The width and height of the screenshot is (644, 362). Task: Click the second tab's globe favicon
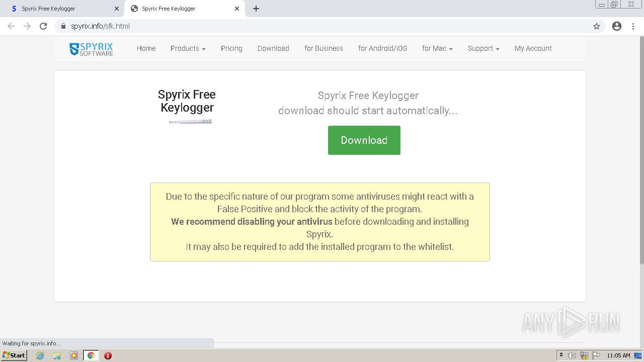click(x=134, y=9)
